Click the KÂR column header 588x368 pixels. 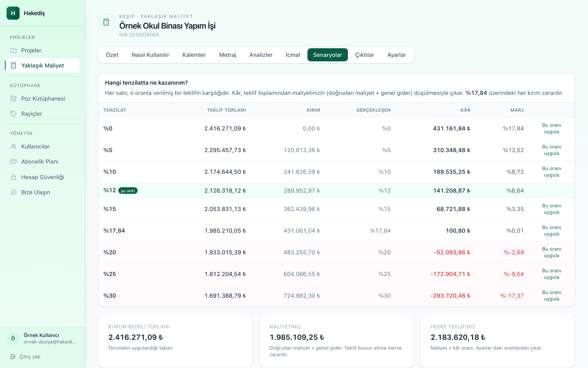pyautogui.click(x=465, y=110)
